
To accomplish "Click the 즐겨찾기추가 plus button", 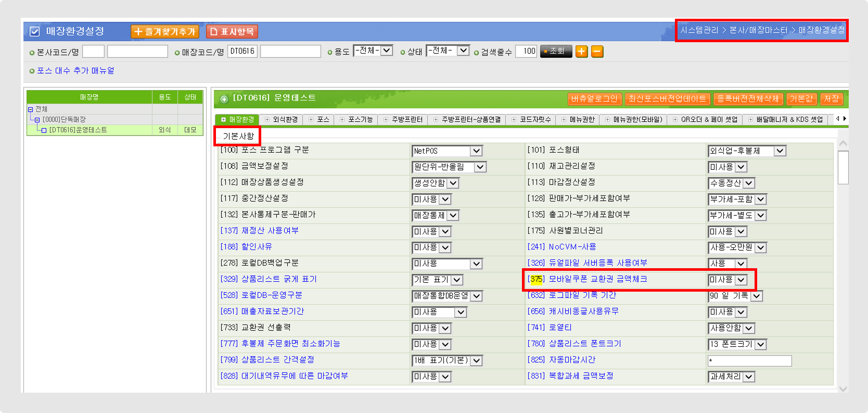I will click(165, 32).
